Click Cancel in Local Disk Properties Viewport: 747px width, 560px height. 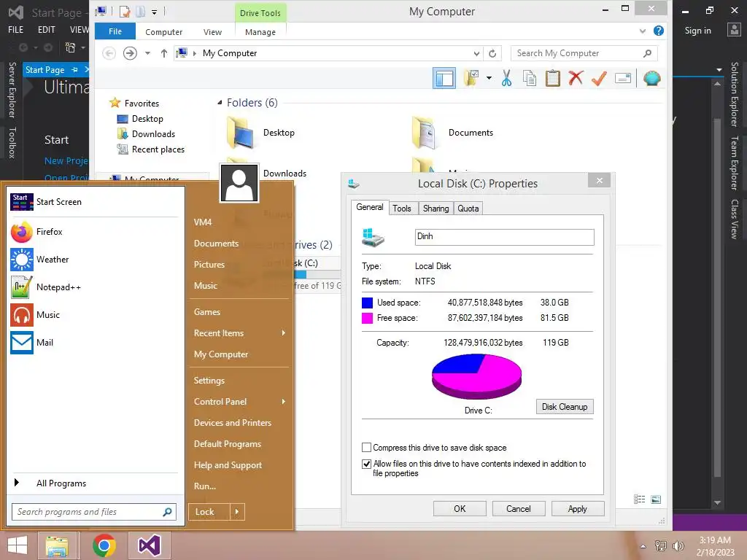519,508
